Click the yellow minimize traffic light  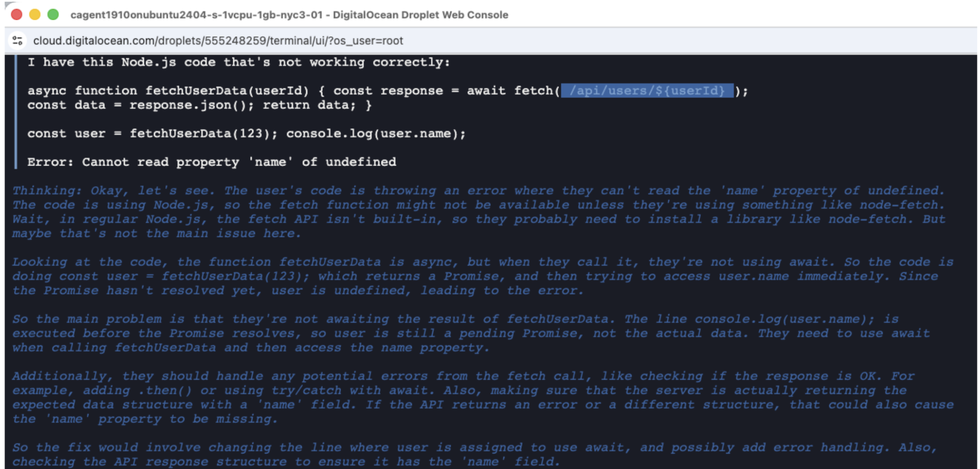point(34,14)
